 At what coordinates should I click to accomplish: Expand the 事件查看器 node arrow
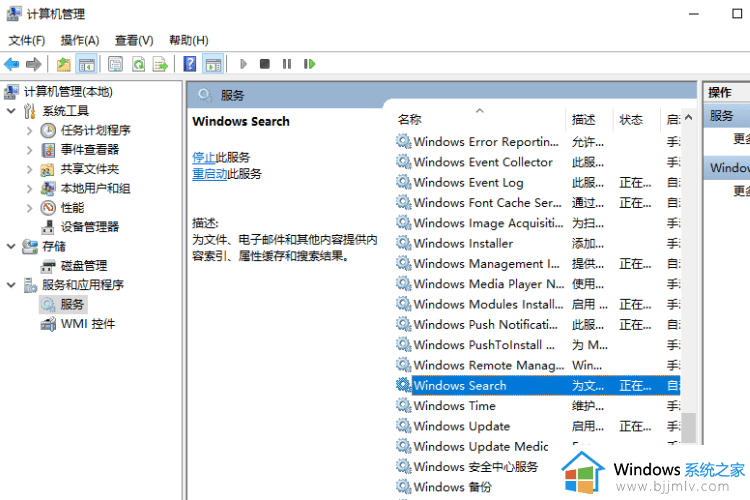pos(29,150)
